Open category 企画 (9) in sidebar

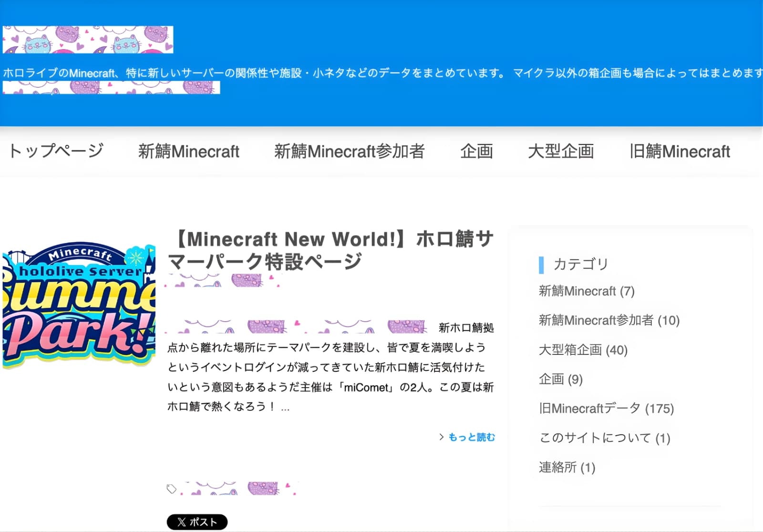[561, 379]
